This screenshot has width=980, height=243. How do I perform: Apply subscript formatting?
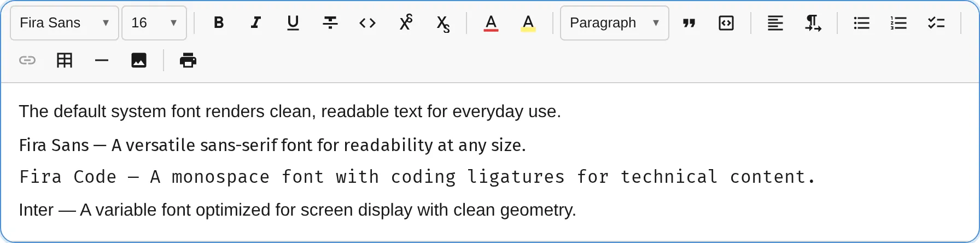pyautogui.click(x=442, y=23)
